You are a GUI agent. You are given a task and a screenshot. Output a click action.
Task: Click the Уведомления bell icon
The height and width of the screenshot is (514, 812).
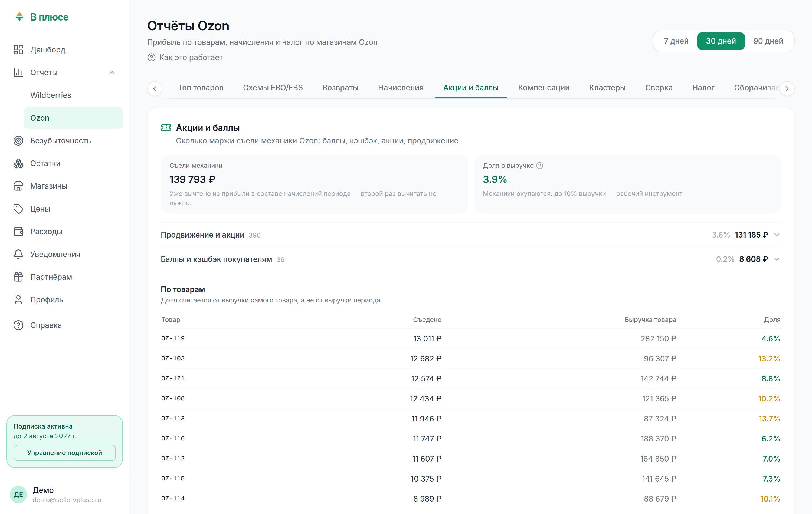(x=18, y=254)
